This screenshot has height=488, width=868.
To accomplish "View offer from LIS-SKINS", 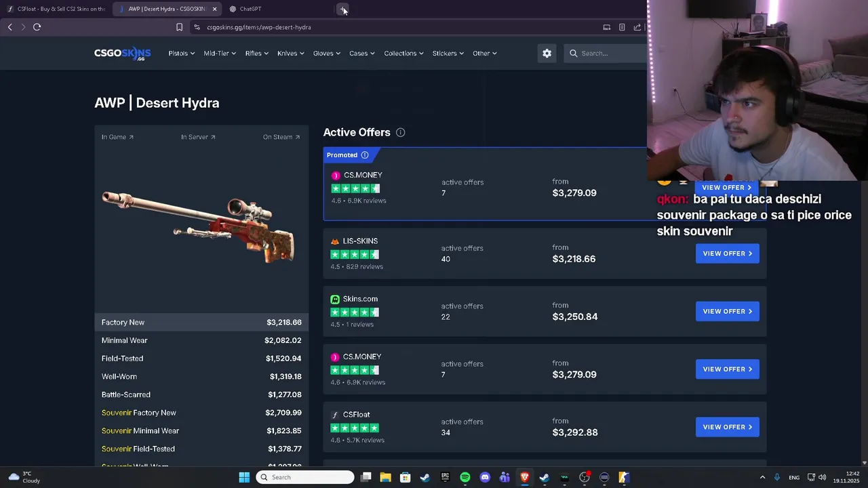I will coord(728,253).
